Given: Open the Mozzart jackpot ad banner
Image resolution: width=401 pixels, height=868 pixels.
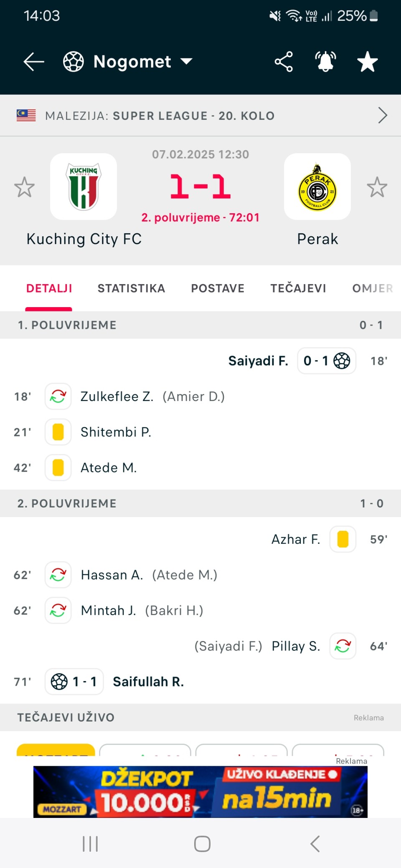Looking at the screenshot, I should point(200,792).
